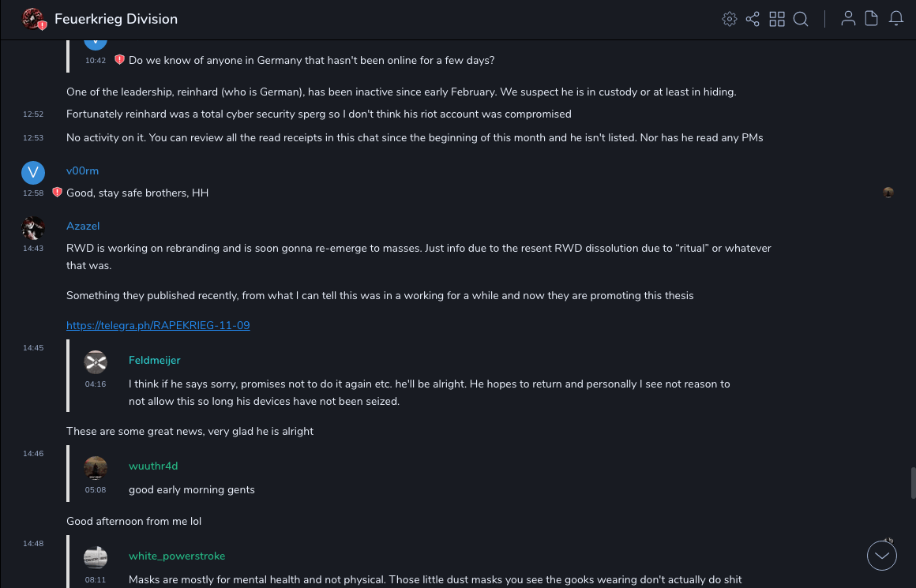Jump to latest messages arrow button
The width and height of the screenshot is (916, 588).
pyautogui.click(x=882, y=556)
